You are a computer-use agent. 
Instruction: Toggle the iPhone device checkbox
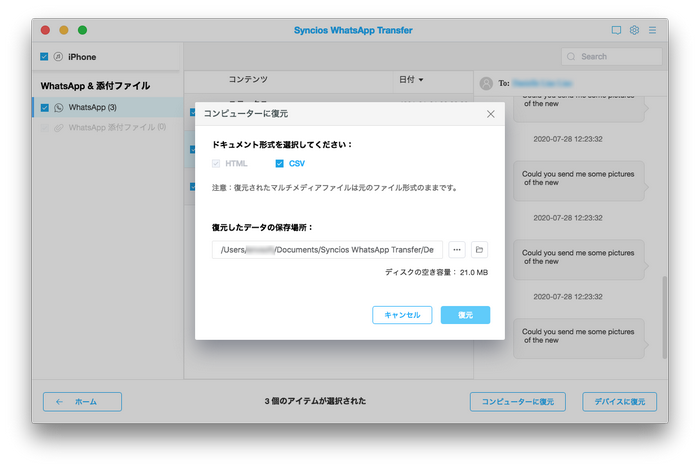tap(44, 57)
